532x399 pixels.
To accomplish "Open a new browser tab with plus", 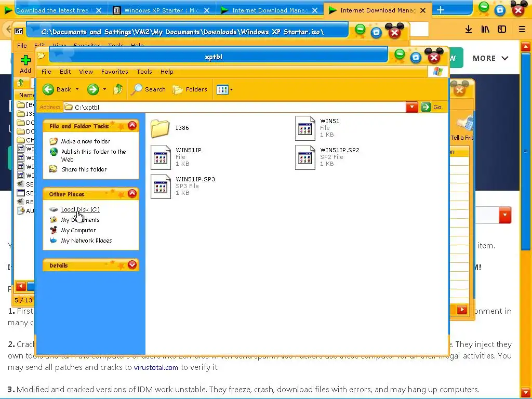I will point(441,10).
